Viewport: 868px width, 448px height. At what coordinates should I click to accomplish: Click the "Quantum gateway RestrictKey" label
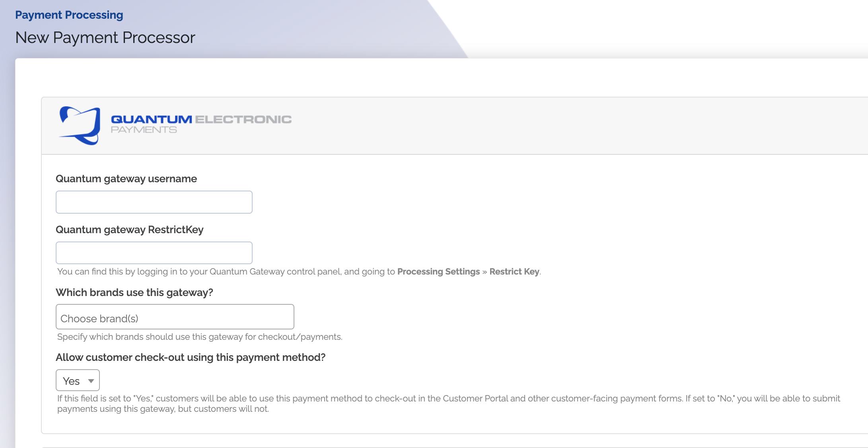(x=130, y=230)
